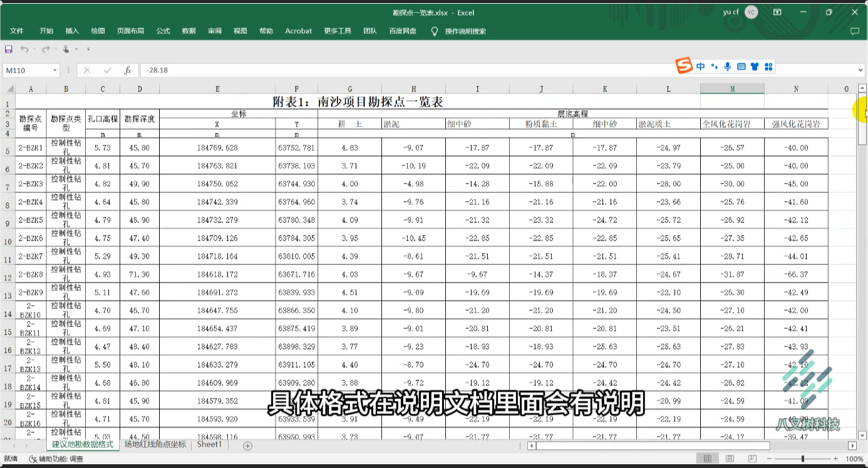Switch to the 开始 ribbon tab
868x468 pixels.
[46, 31]
